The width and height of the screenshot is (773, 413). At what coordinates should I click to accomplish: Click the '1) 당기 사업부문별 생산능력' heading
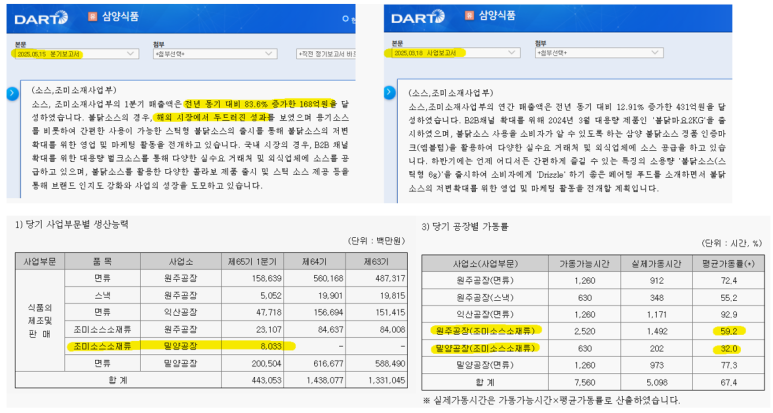(x=71, y=224)
